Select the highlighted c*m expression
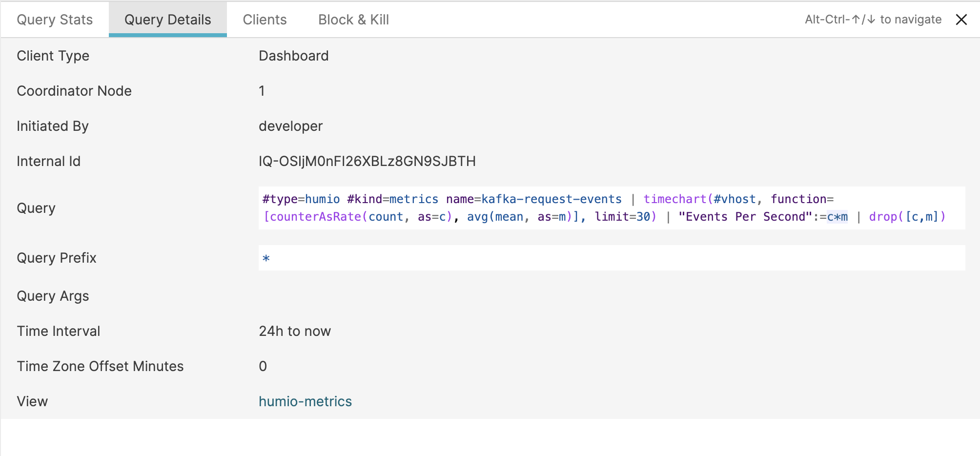The image size is (980, 456). [x=837, y=216]
